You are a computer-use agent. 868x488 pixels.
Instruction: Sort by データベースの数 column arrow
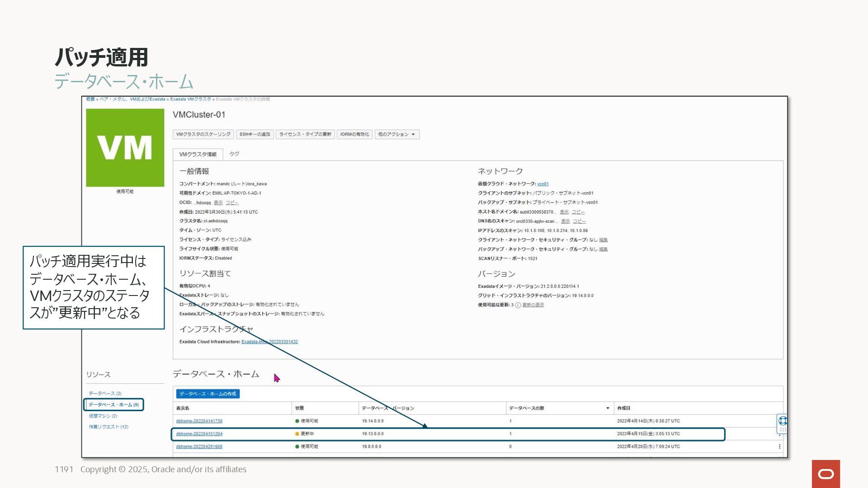coord(608,408)
